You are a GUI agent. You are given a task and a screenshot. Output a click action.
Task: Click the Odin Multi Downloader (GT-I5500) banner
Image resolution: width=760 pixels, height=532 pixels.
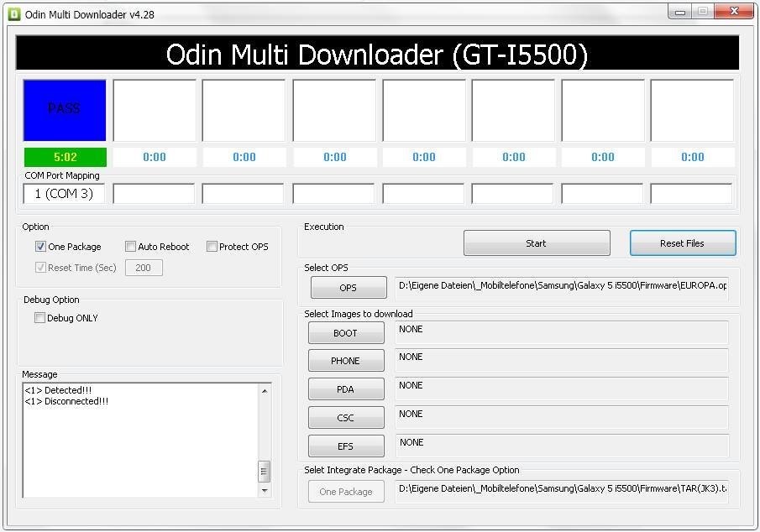point(377,54)
